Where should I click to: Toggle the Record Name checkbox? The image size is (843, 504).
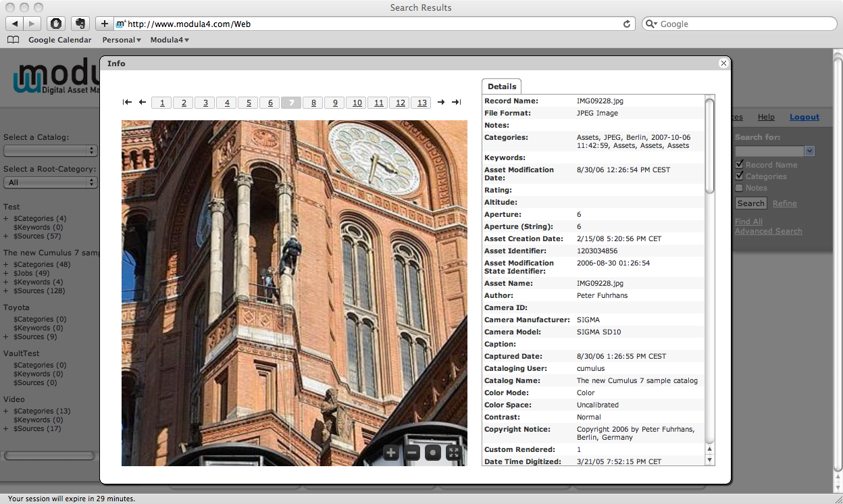740,164
